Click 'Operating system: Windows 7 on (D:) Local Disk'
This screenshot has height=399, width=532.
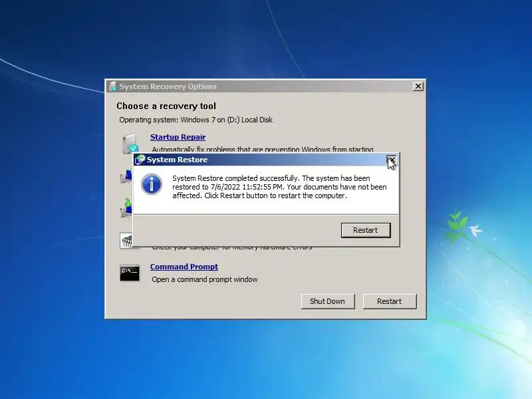coord(196,120)
